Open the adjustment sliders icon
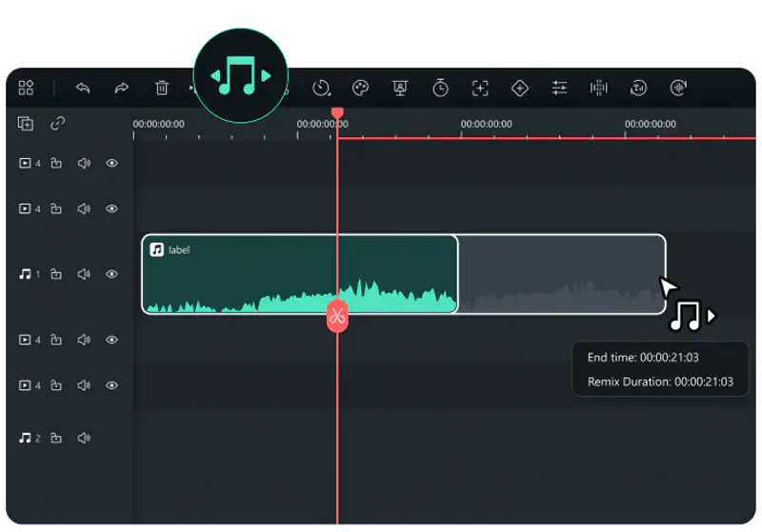Viewport: 762px width, 532px height. click(559, 88)
